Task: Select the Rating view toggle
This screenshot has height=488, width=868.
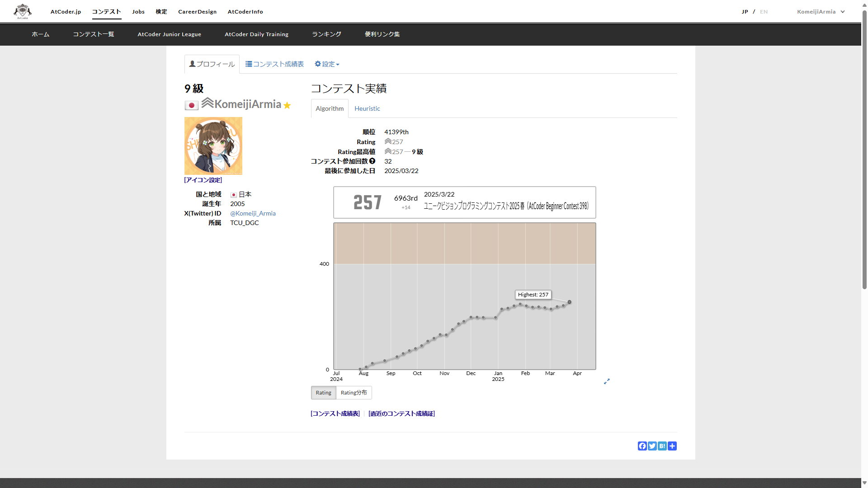Action: click(x=323, y=392)
